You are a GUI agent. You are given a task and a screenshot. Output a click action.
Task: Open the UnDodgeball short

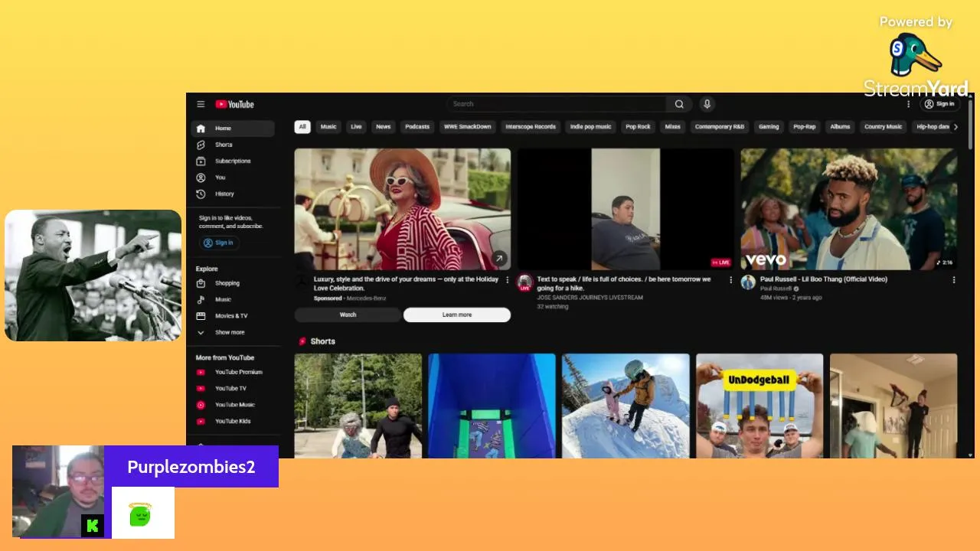(759, 406)
